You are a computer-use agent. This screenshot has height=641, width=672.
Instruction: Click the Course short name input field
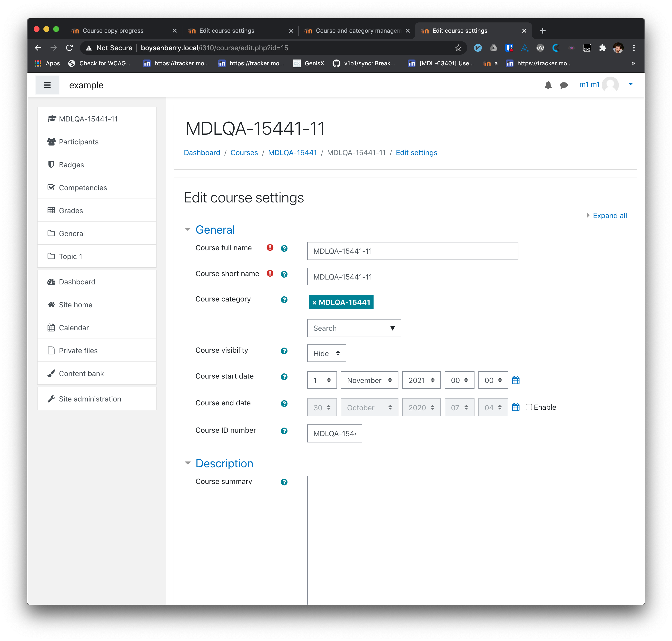click(x=354, y=277)
